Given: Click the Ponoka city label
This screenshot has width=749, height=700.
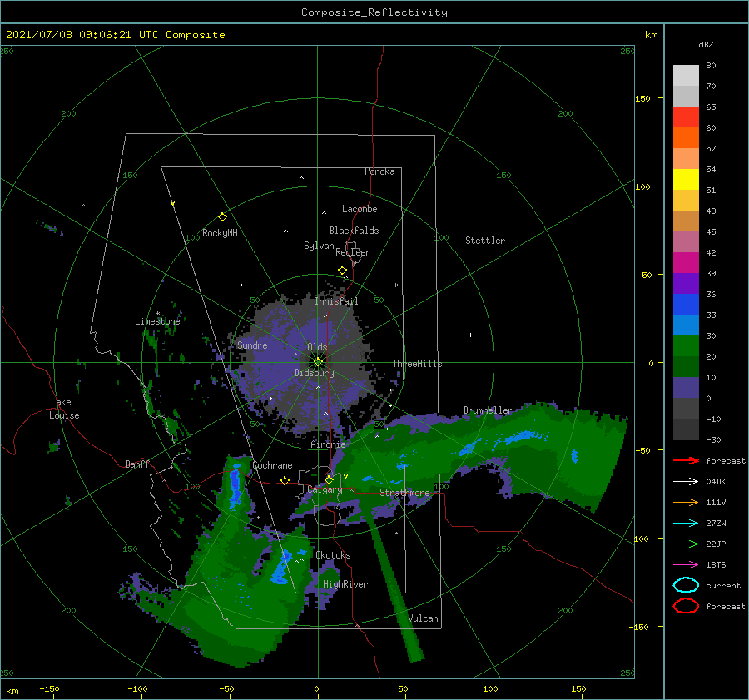Looking at the screenshot, I should point(379,171).
